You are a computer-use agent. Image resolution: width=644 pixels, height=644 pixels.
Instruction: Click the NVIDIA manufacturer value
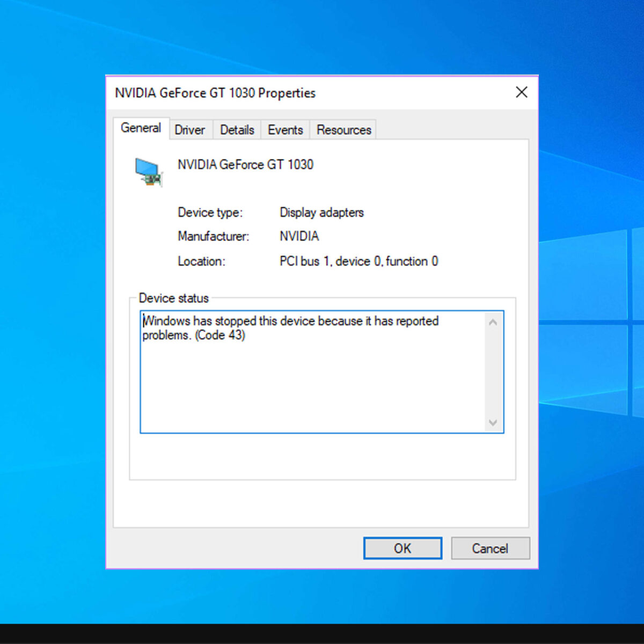(x=299, y=236)
